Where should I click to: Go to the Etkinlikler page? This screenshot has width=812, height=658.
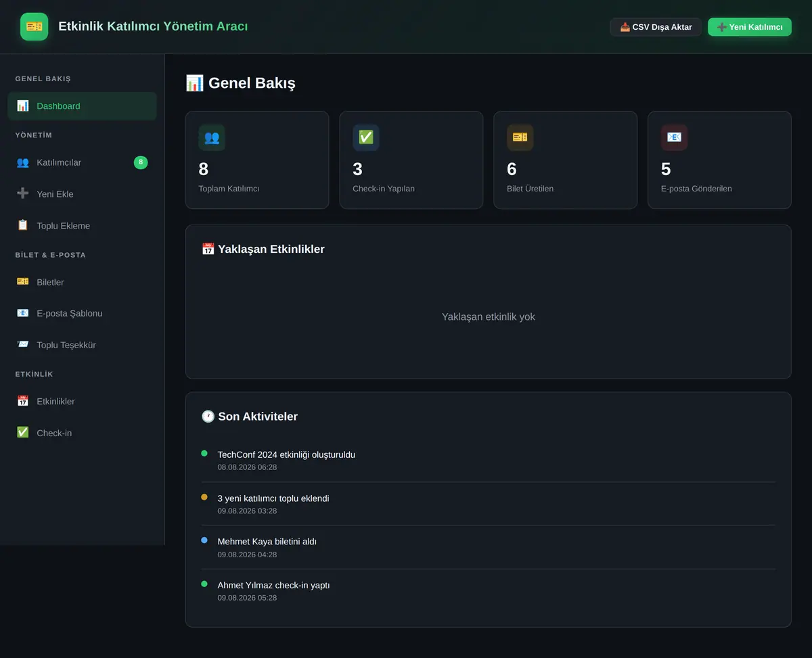click(82, 401)
